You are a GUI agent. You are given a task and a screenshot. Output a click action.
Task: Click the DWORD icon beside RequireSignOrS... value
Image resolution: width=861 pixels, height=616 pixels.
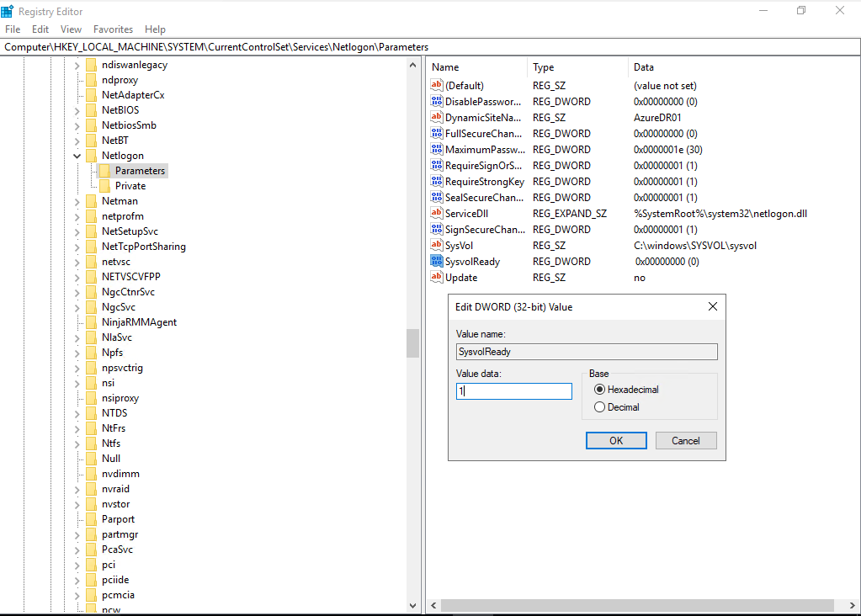click(x=437, y=165)
